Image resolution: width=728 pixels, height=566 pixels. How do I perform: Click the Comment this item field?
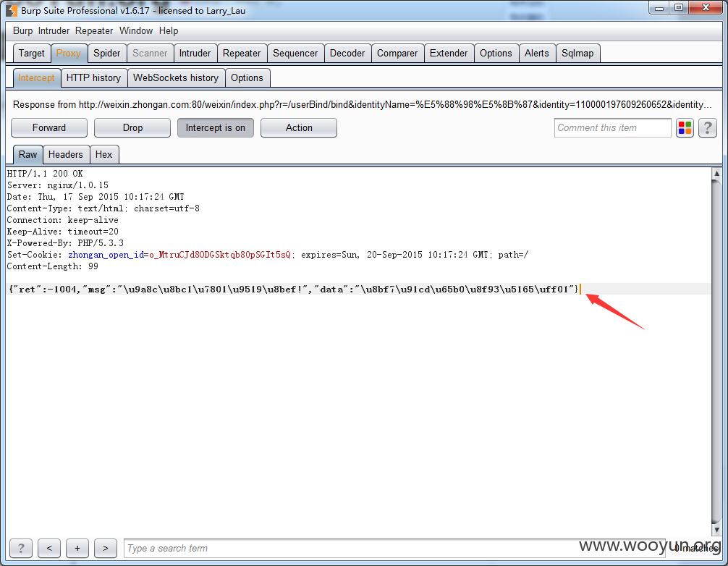(x=612, y=127)
